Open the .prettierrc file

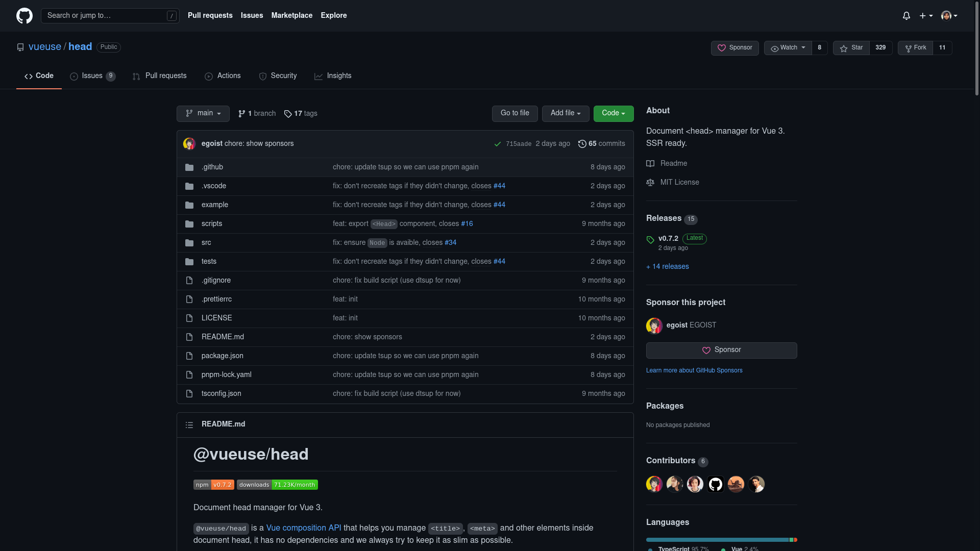pos(216,299)
